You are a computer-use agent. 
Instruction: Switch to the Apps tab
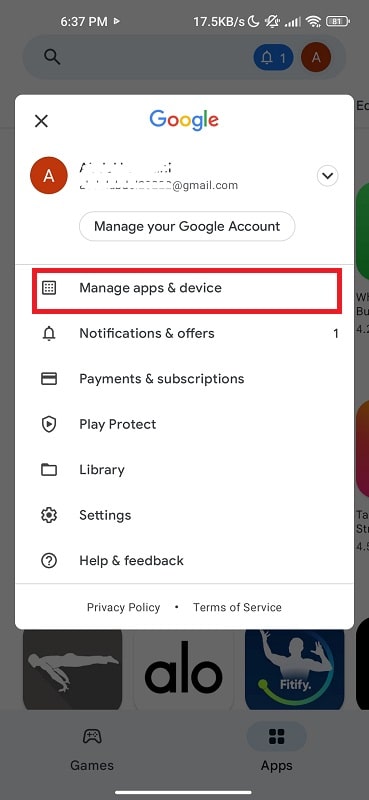(277, 750)
